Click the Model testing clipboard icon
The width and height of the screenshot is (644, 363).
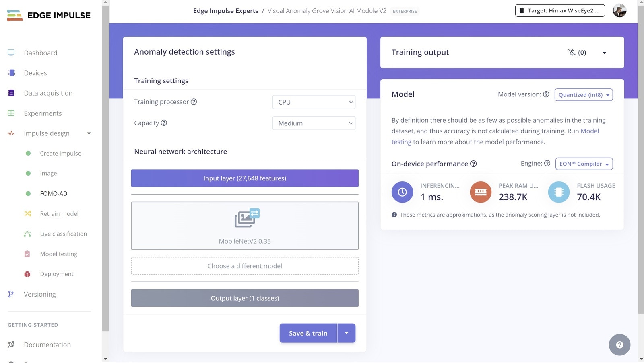pos(27,254)
